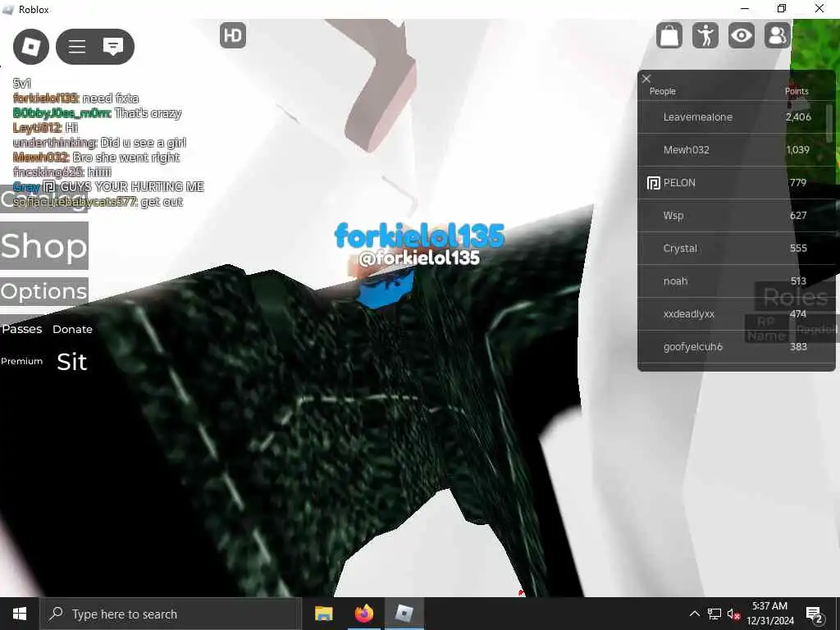Open the Passes button
The height and width of the screenshot is (630, 840).
(x=22, y=329)
